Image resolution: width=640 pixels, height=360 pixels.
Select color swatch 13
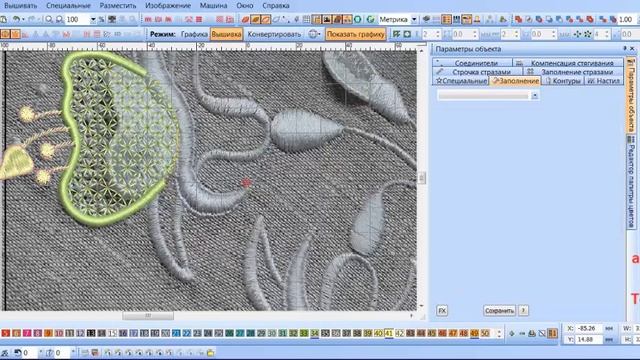[91, 333]
